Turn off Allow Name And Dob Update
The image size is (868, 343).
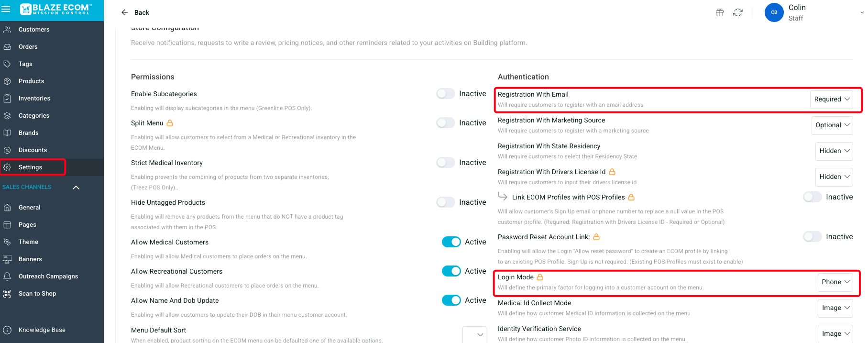451,300
